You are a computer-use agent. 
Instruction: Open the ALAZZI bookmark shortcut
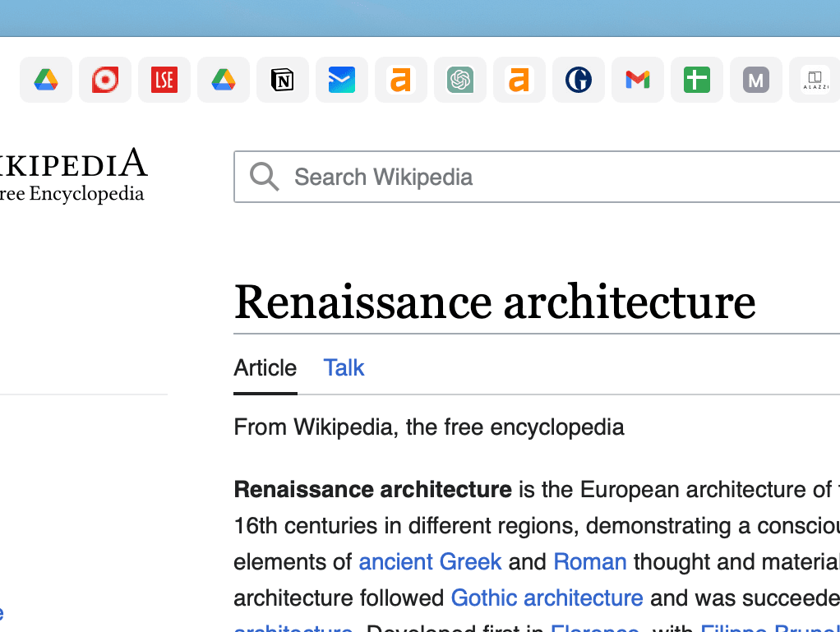tap(815, 80)
